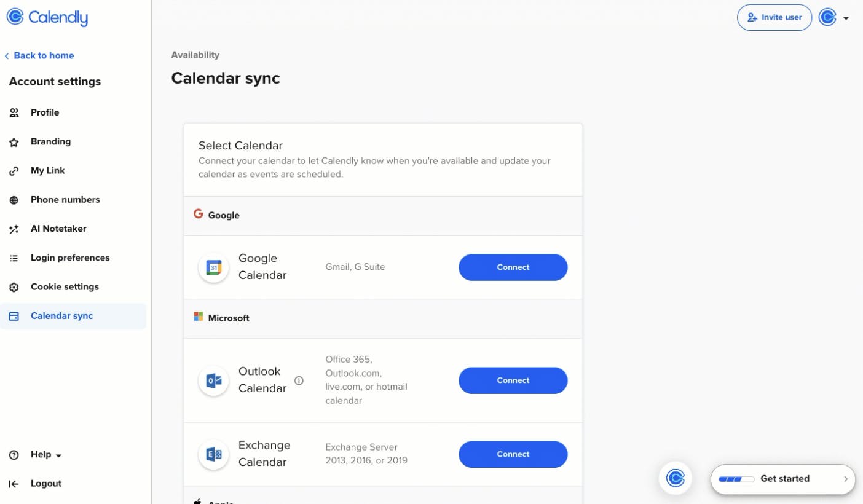Viewport: 863px width, 504px height.
Task: Open the account menu dropdown arrow
Action: [x=846, y=18]
